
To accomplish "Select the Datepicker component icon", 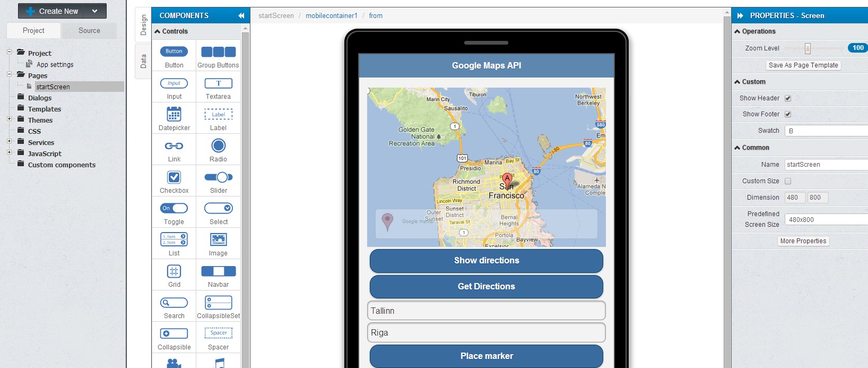I will [x=174, y=114].
